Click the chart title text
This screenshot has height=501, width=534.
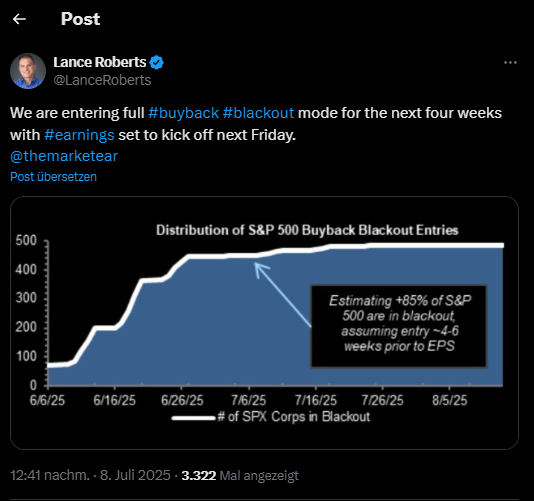point(307,230)
